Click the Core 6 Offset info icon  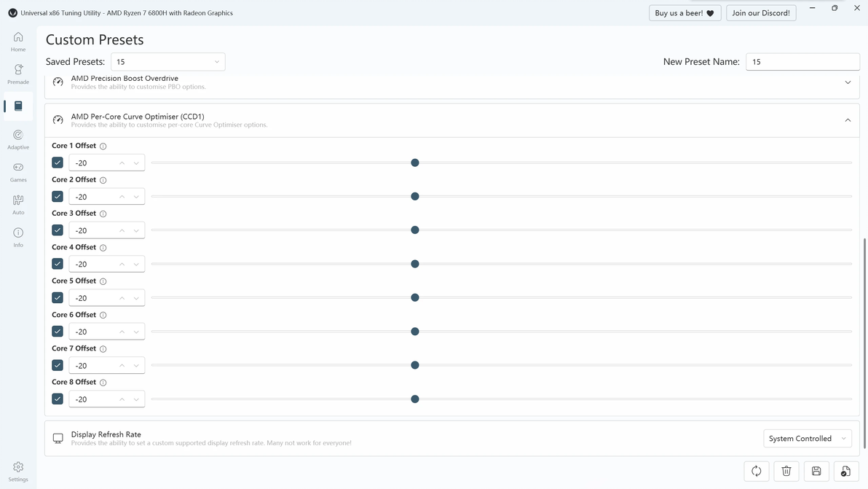click(103, 315)
